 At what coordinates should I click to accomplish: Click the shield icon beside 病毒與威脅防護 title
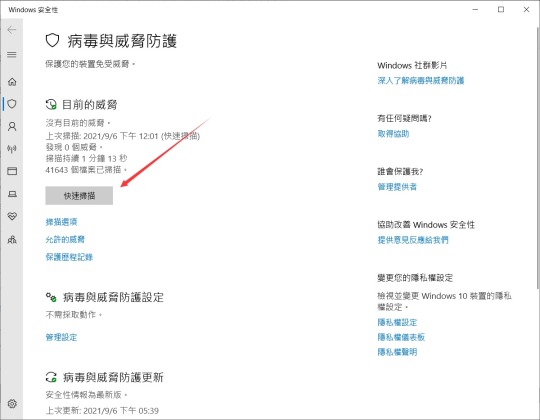pos(52,40)
